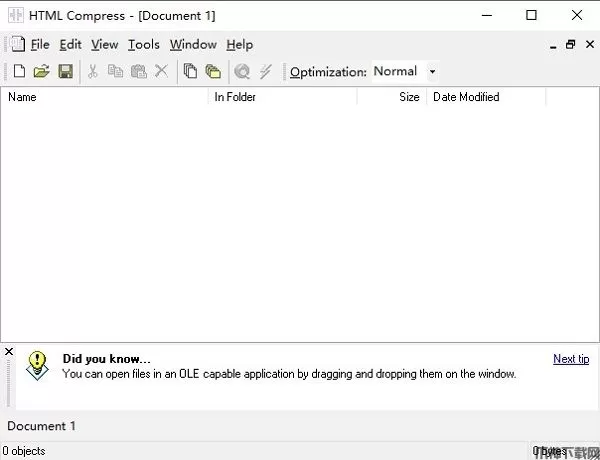The width and height of the screenshot is (600, 460).
Task: Open the Window menu
Action: coord(193,45)
